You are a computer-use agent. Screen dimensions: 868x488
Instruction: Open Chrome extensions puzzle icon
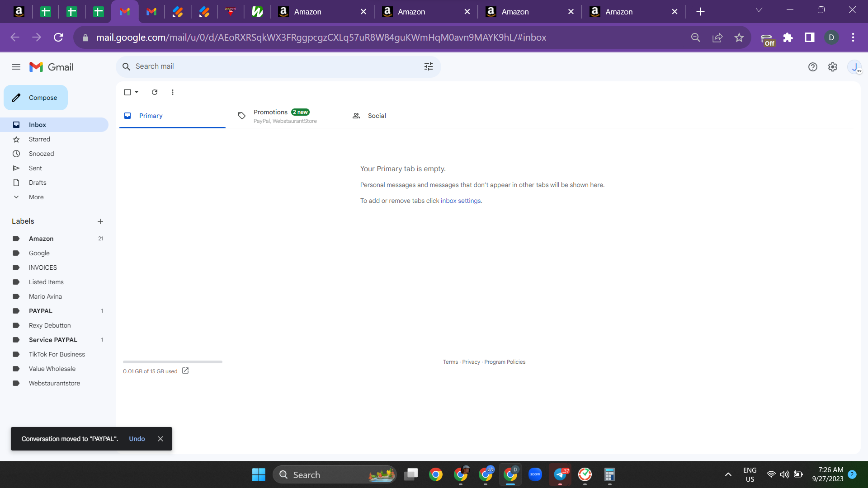(x=788, y=38)
